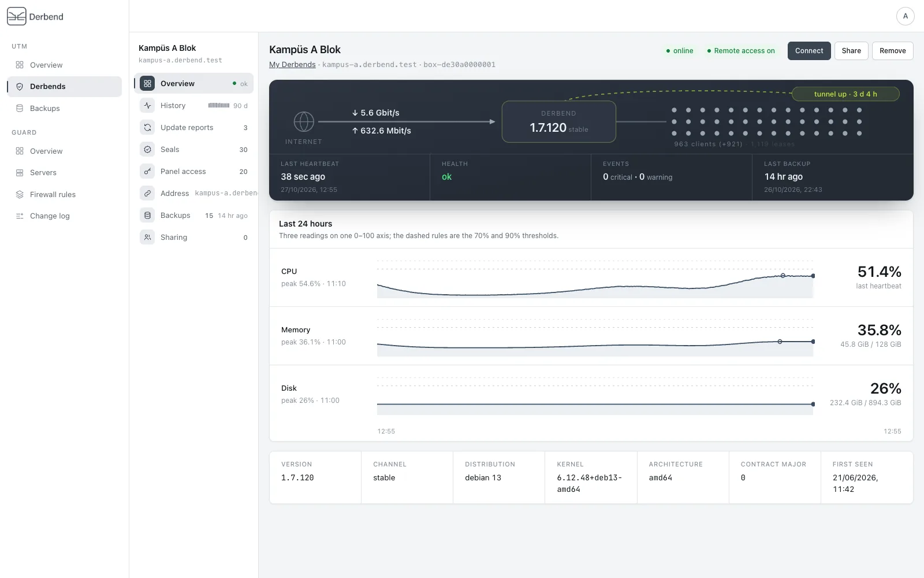Click the Backups database icon in the main sidebar

[x=20, y=108]
